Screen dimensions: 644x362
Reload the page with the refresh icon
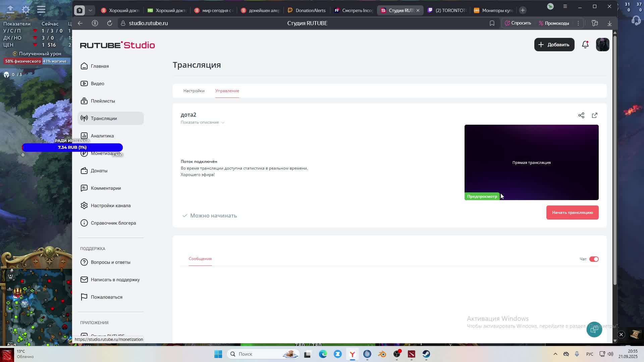coord(109,23)
